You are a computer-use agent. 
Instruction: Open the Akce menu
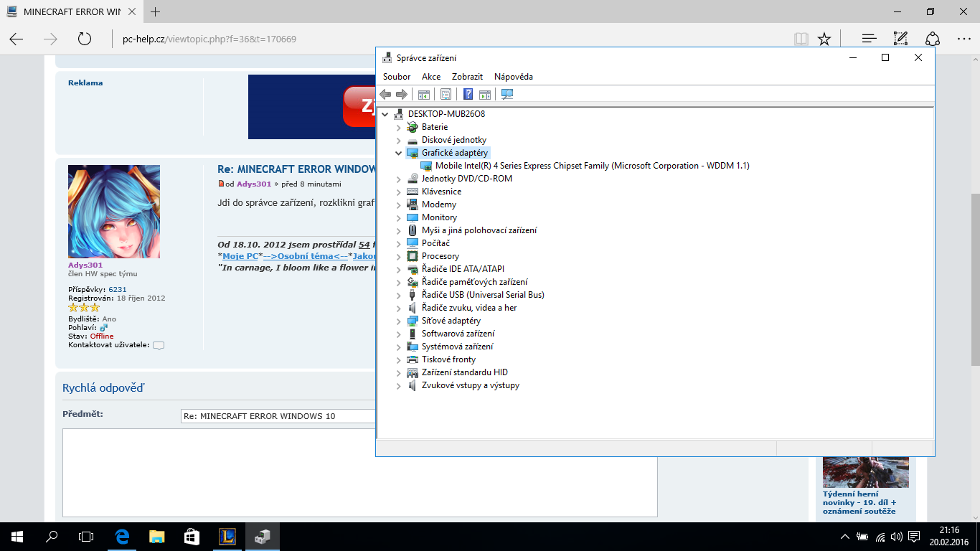pyautogui.click(x=431, y=77)
